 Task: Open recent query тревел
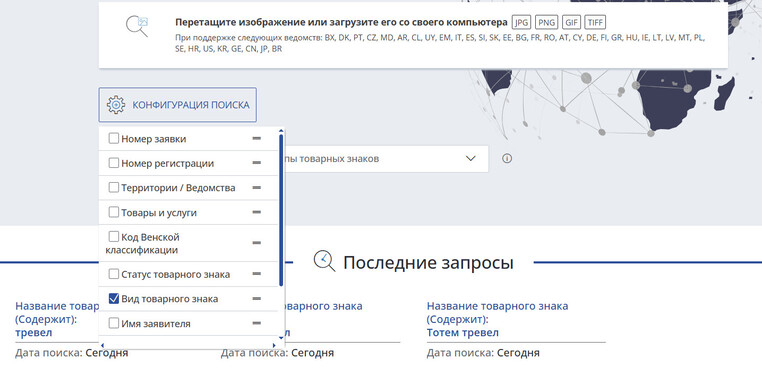tap(34, 333)
